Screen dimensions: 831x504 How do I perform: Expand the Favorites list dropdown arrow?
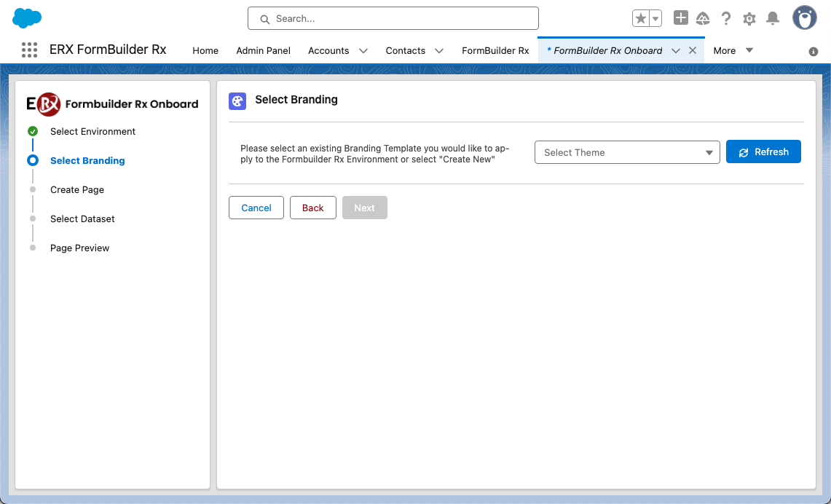[655, 19]
